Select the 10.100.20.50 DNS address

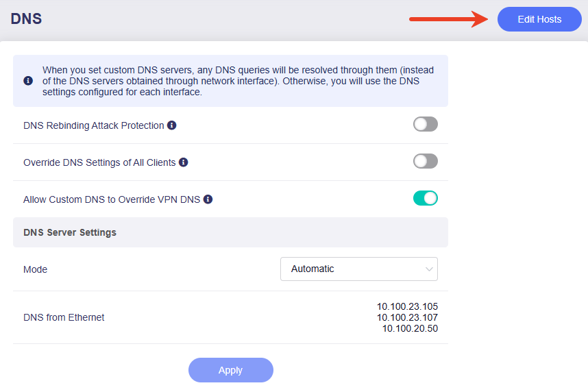click(410, 328)
